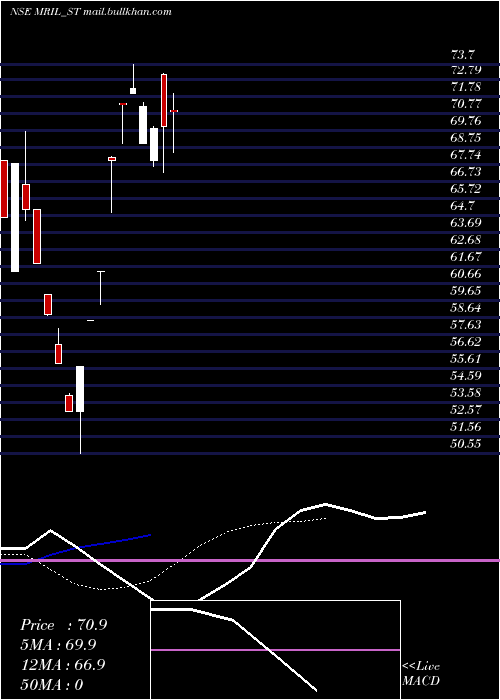Click the 67.74 price level label
This screenshot has width=500, height=700.
click(x=466, y=155)
